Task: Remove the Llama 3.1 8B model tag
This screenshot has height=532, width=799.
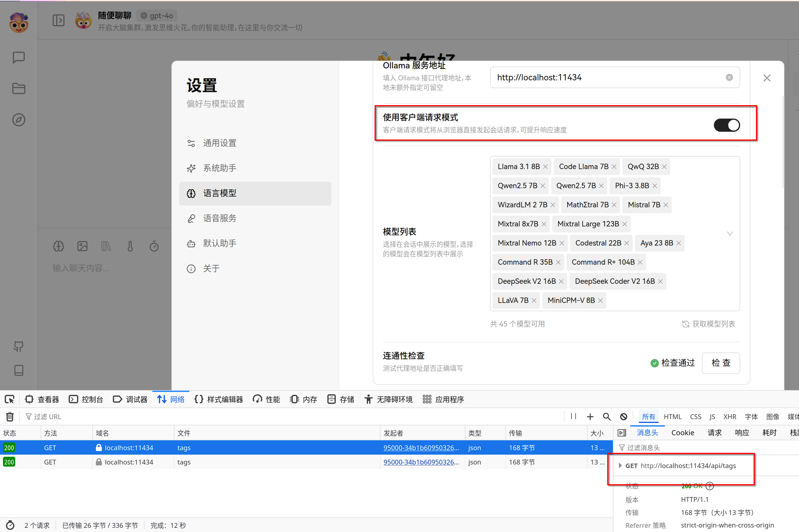Action: [x=545, y=167]
